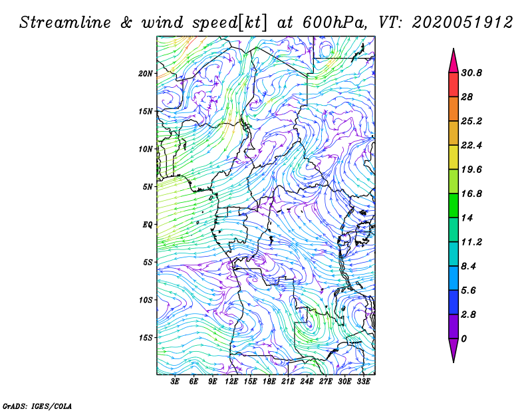Select the 20N latitude tick label

click(146, 73)
